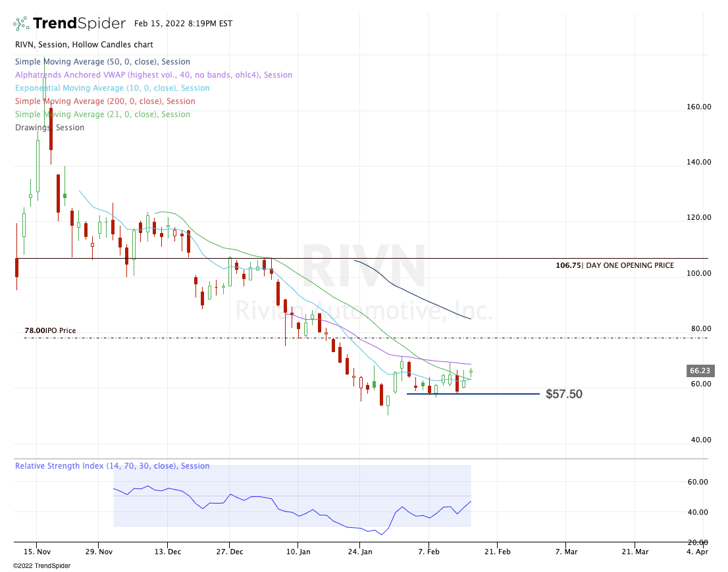The image size is (728, 572).
Task: Select the Alphatrends Anchored VWAP legend entry
Action: (153, 75)
